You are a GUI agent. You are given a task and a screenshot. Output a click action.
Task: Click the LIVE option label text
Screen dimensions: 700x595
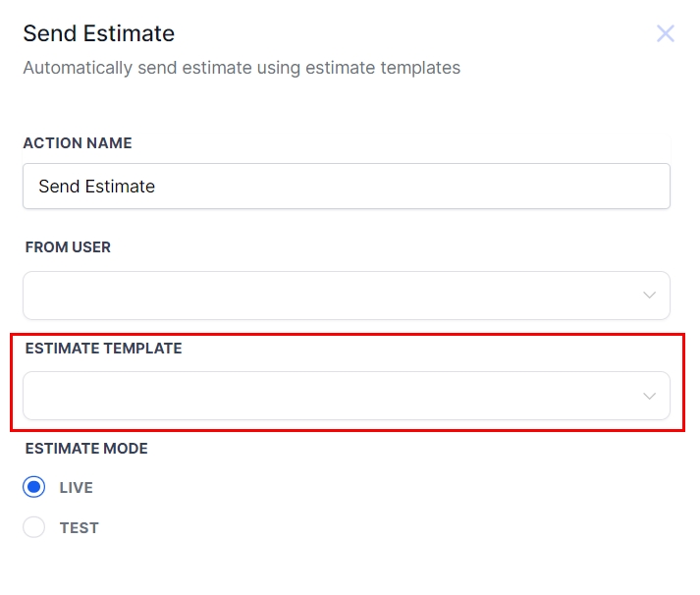click(x=76, y=488)
